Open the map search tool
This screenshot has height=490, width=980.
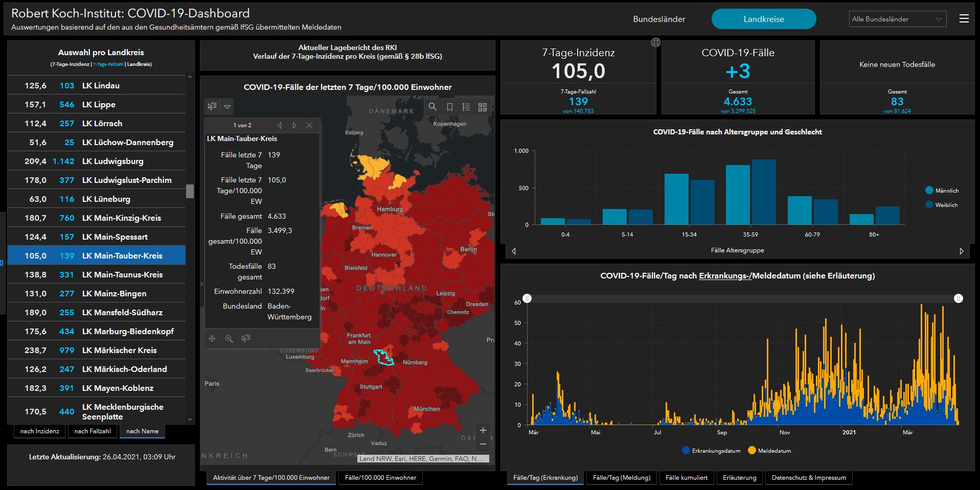point(432,107)
